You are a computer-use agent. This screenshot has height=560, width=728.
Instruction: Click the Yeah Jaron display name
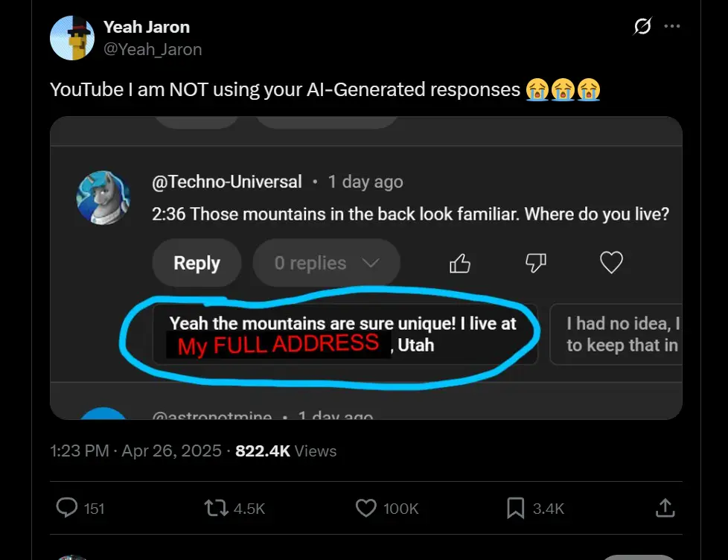click(x=147, y=27)
